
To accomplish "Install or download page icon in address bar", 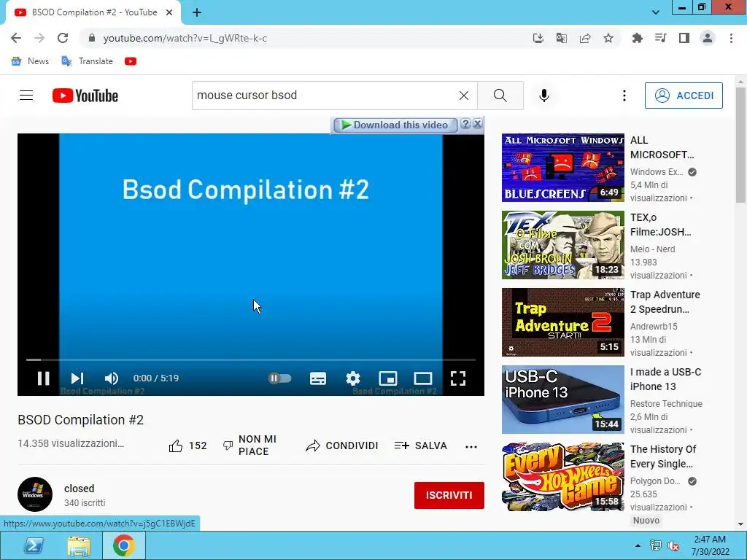I will pyautogui.click(x=538, y=38).
